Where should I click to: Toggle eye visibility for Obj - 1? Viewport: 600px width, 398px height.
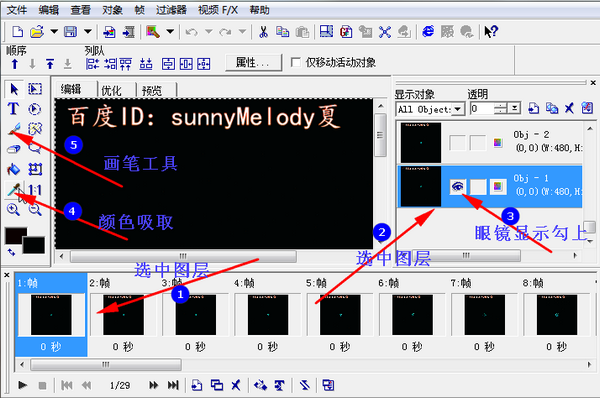[x=458, y=187]
